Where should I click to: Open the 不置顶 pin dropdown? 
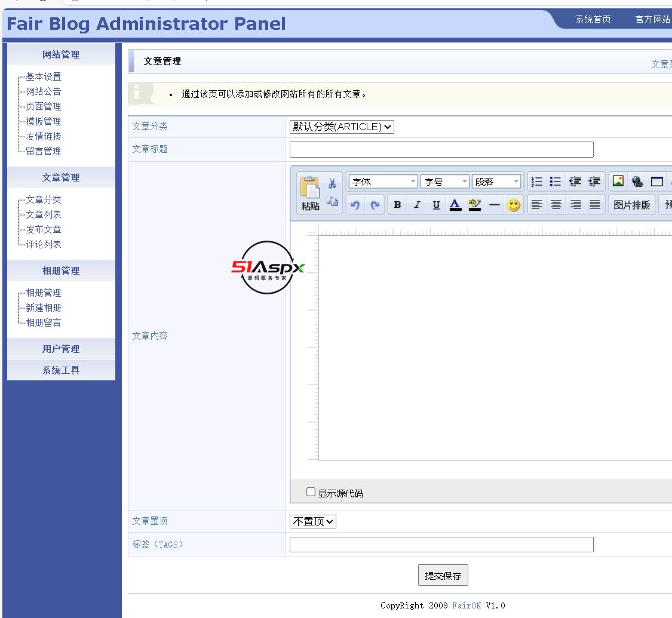click(x=313, y=521)
